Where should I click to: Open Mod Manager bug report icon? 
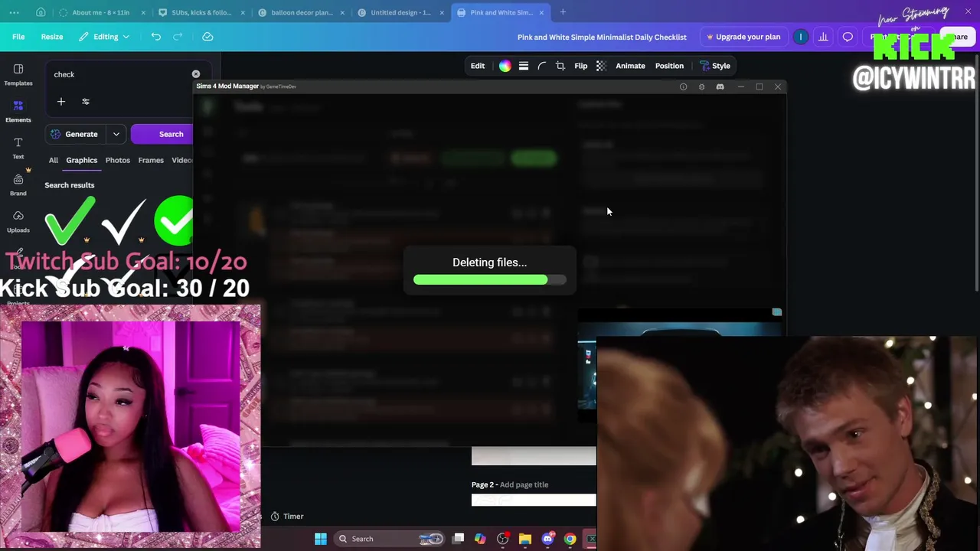(702, 86)
